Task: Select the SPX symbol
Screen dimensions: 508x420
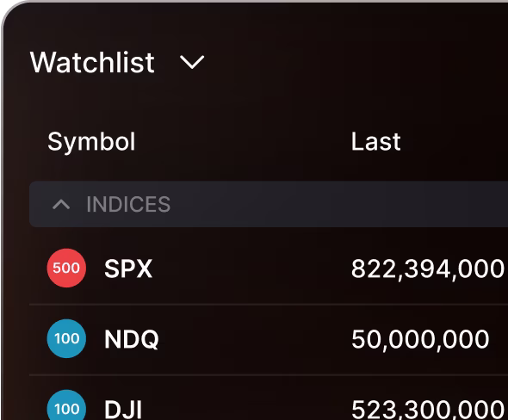Action: (x=128, y=269)
